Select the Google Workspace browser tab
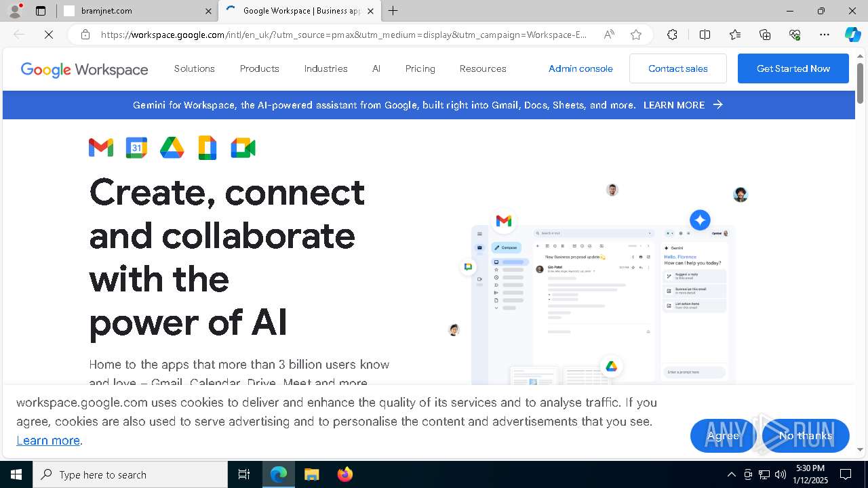The image size is (868, 488). (x=299, y=11)
